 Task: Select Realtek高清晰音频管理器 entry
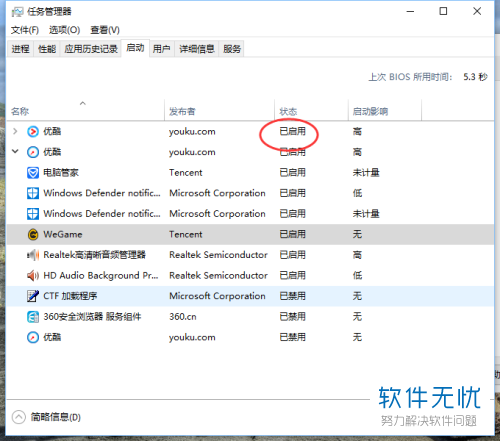(x=95, y=255)
